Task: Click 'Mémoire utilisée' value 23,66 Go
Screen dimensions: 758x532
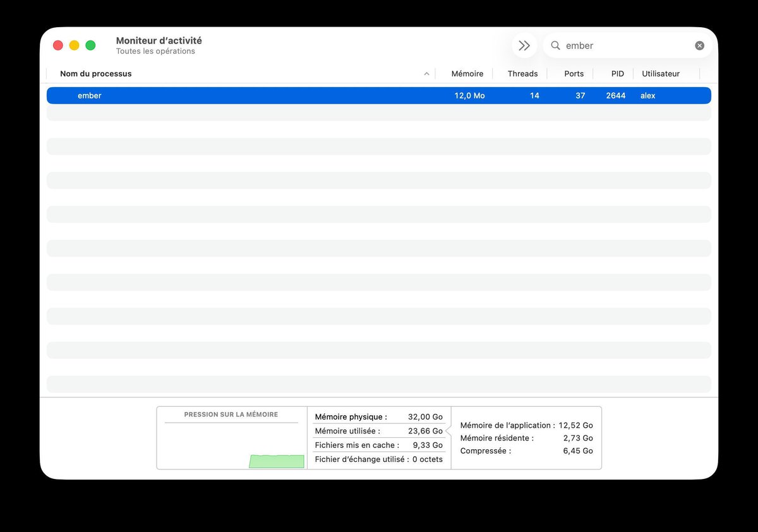Action: point(425,431)
